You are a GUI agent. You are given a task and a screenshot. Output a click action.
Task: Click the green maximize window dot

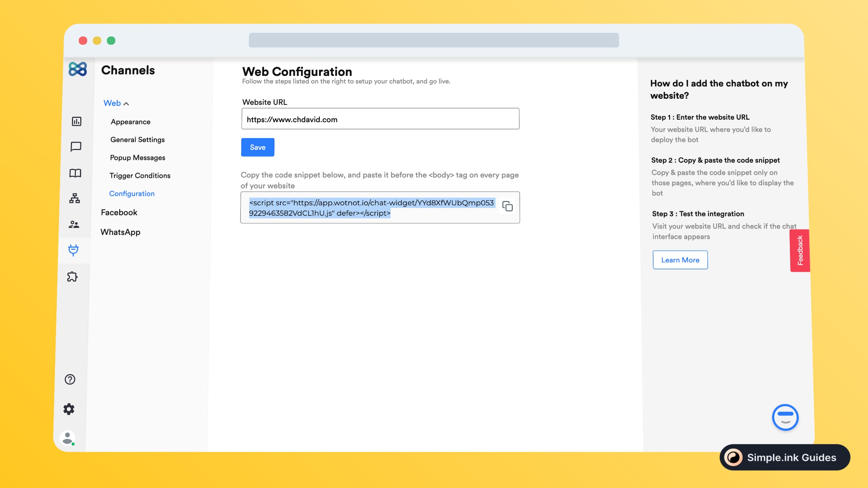(x=111, y=40)
